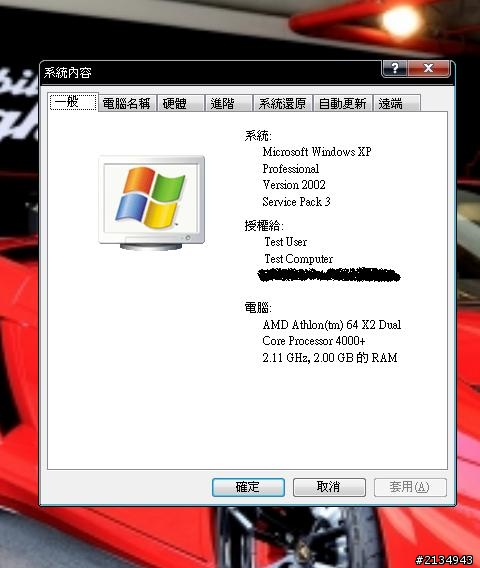Click the 系統: heading label
This screenshot has height=568, width=480.
(x=258, y=136)
